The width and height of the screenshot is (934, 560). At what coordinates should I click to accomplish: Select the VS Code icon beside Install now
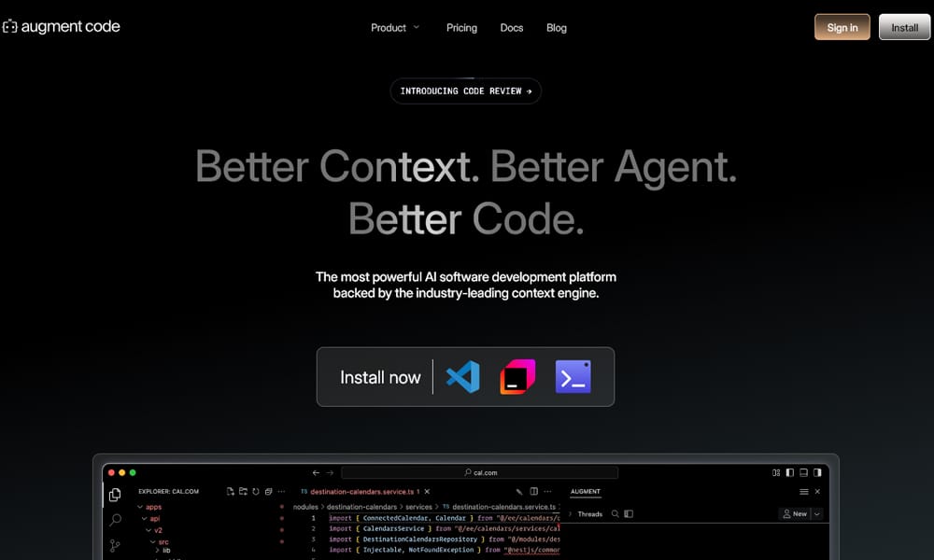461,377
